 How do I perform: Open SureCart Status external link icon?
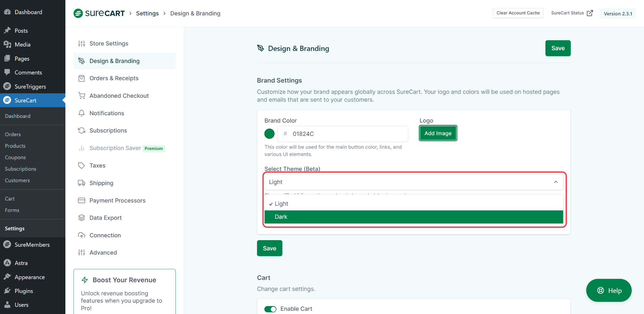point(590,13)
